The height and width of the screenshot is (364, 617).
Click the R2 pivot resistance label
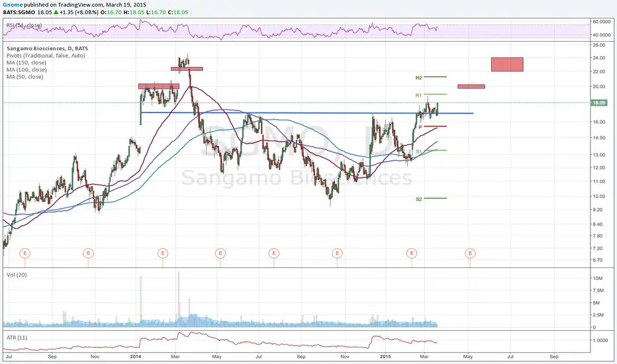coord(418,78)
